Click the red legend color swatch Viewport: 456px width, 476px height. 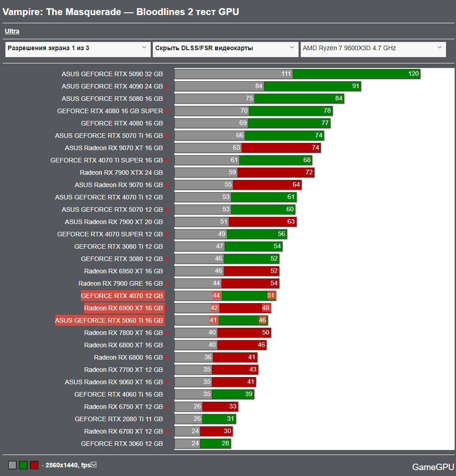coord(34,465)
